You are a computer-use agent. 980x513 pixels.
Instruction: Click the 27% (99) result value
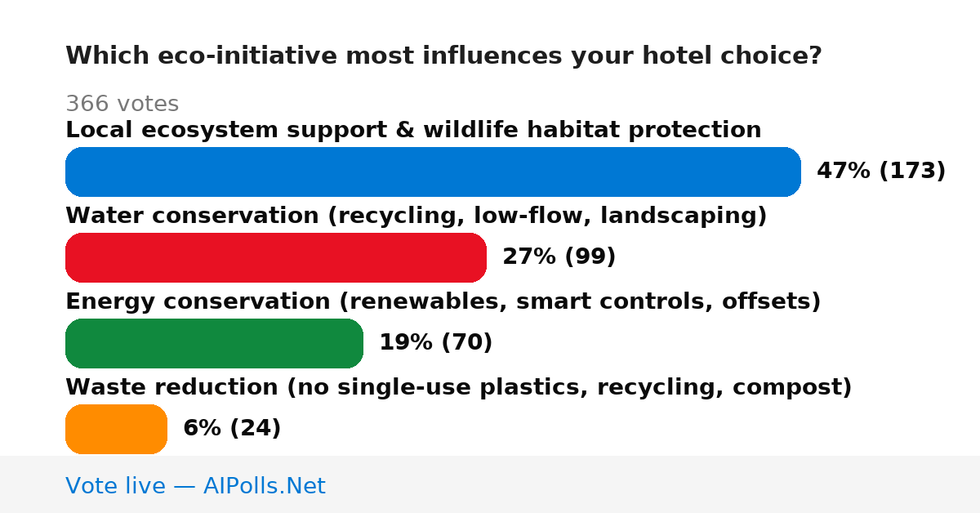[559, 257]
